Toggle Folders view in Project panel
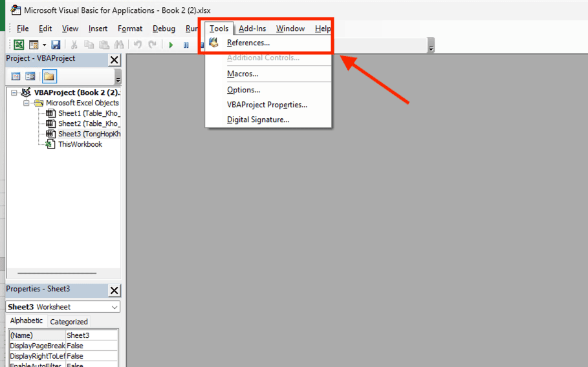 click(x=49, y=76)
